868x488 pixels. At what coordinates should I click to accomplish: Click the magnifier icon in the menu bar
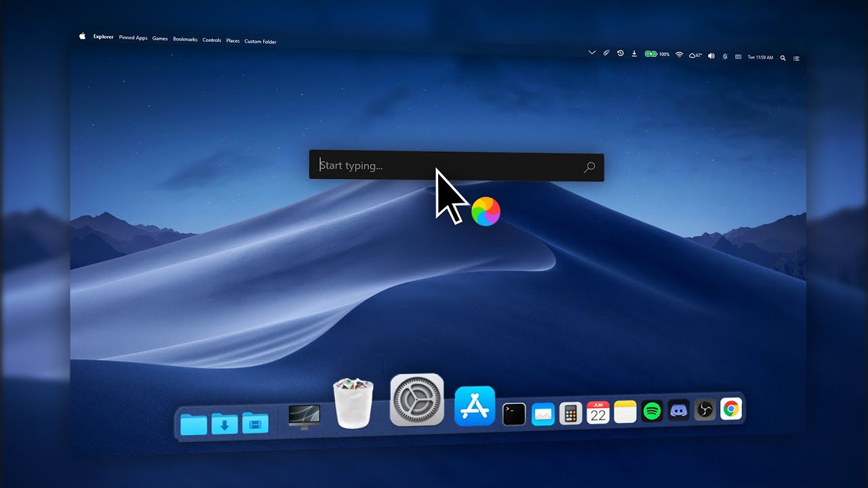[783, 58]
